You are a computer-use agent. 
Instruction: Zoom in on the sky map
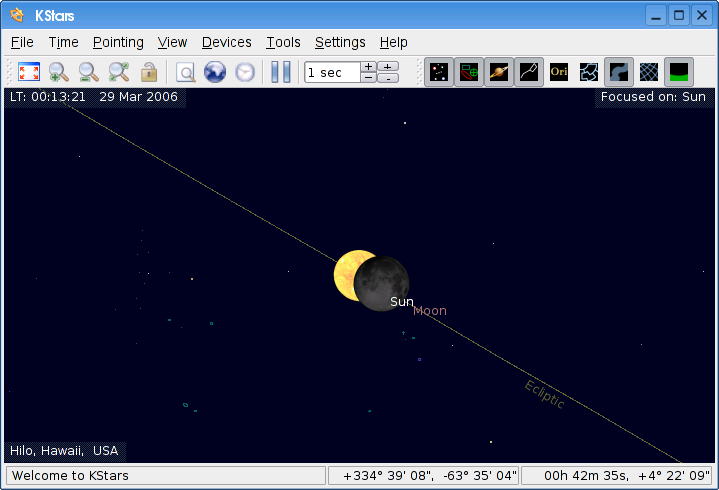tap(59, 72)
